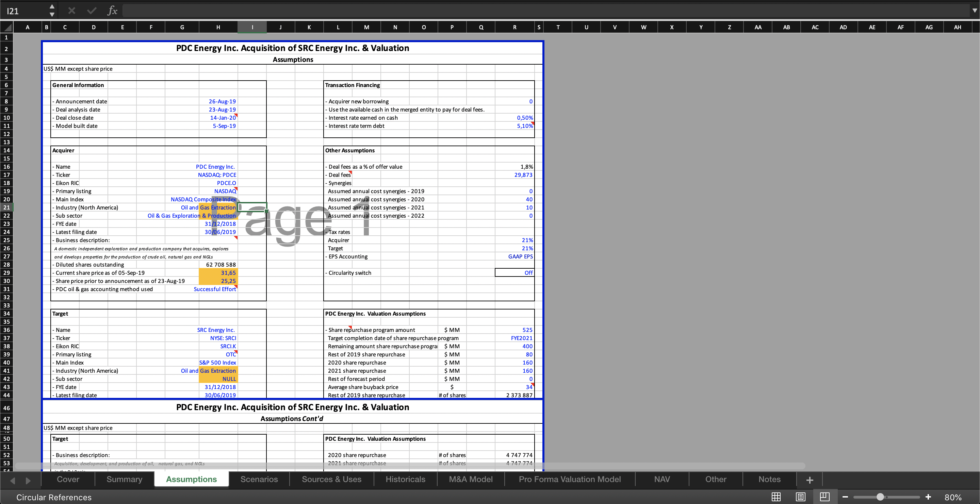This screenshot has width=980, height=504.
Task: Open the Historicals sheet tab
Action: (x=406, y=479)
